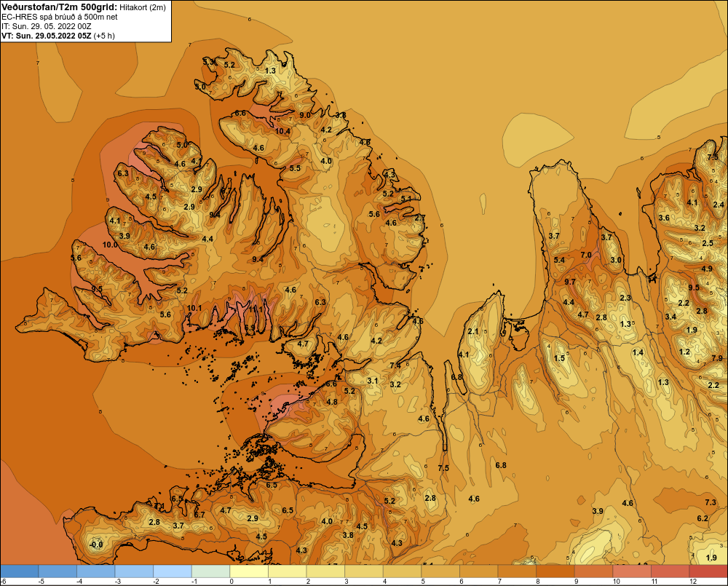Click the legend tick label '3'
728x586 pixels.
(x=347, y=582)
